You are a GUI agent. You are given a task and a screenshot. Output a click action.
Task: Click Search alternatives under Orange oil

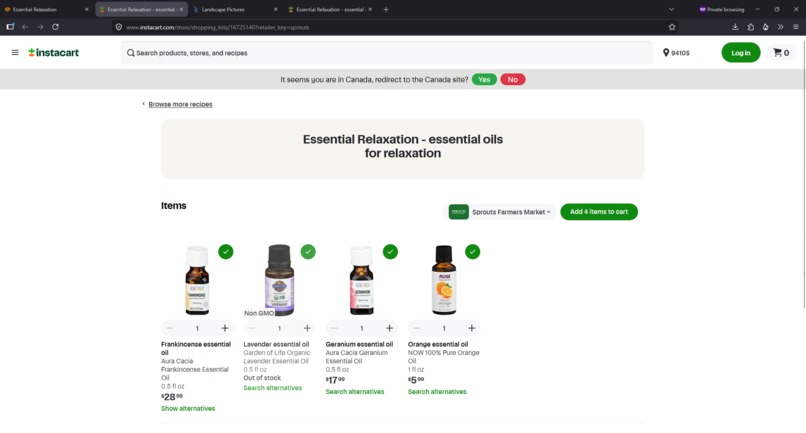coord(437,391)
